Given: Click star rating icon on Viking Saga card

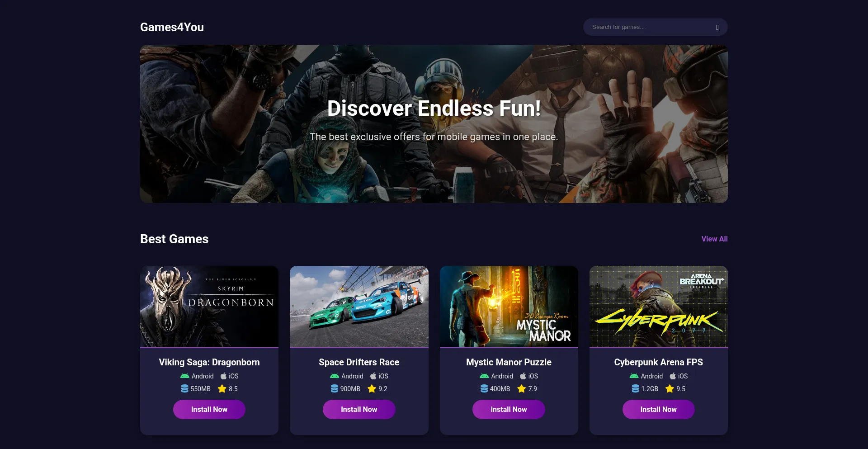Looking at the screenshot, I should 222,389.
